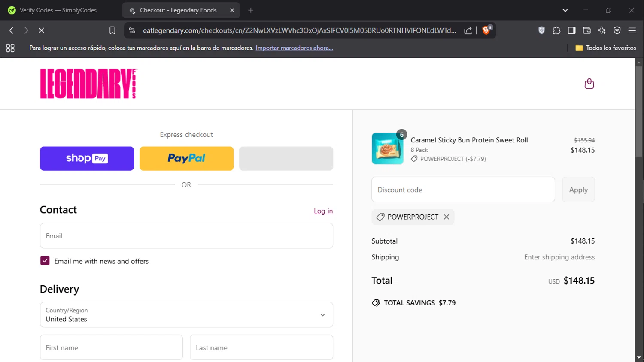
Task: Click the Discount code field
Action: pyautogui.click(x=463, y=190)
